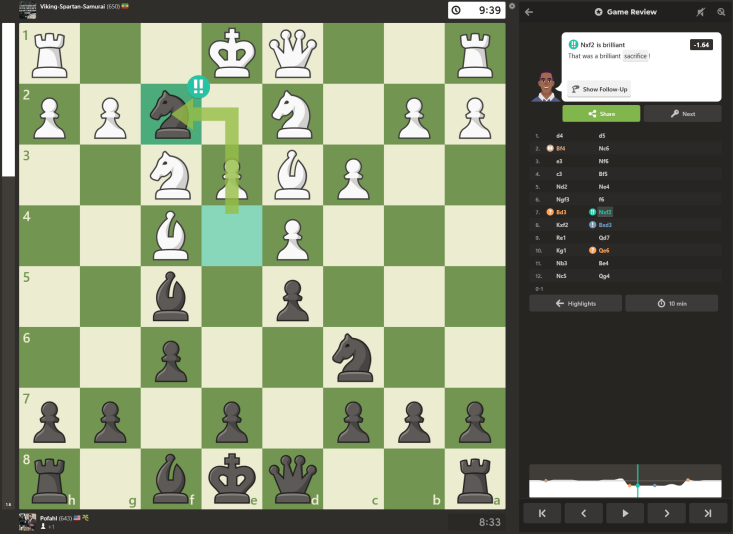Click the evaluation graph timeline
Image resolution: width=733 pixels, height=534 pixels.
[x=625, y=483]
